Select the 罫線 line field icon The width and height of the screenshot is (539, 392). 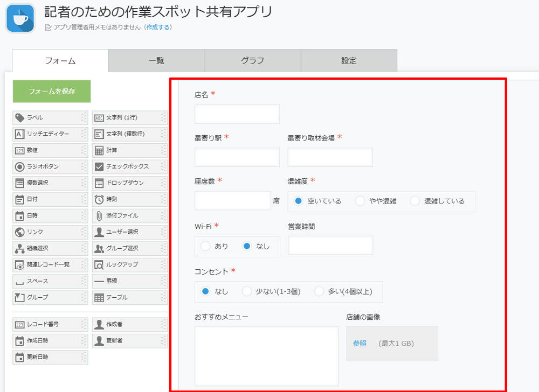(99, 281)
